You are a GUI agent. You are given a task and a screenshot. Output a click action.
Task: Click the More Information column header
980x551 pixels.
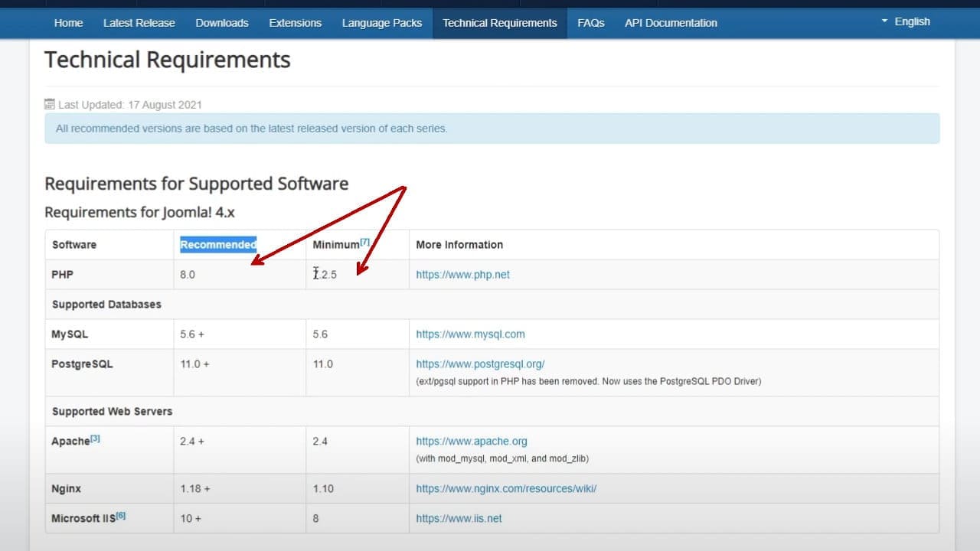(459, 245)
